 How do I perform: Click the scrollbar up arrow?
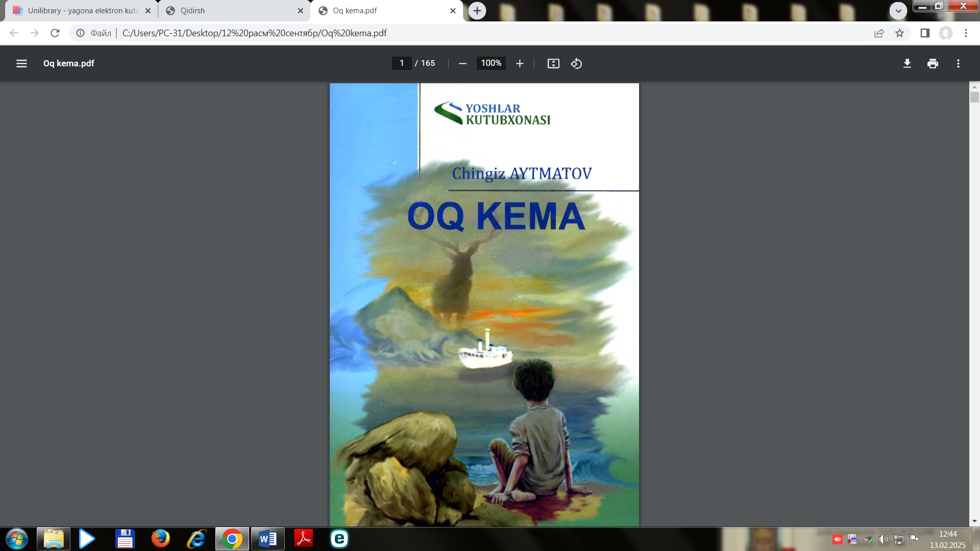pos(974,87)
